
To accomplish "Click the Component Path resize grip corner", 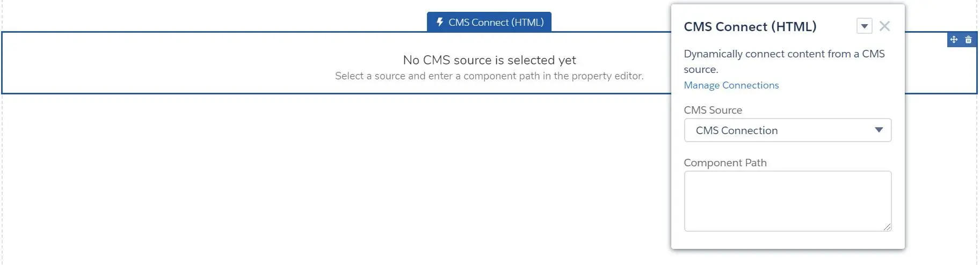I will coord(887,227).
